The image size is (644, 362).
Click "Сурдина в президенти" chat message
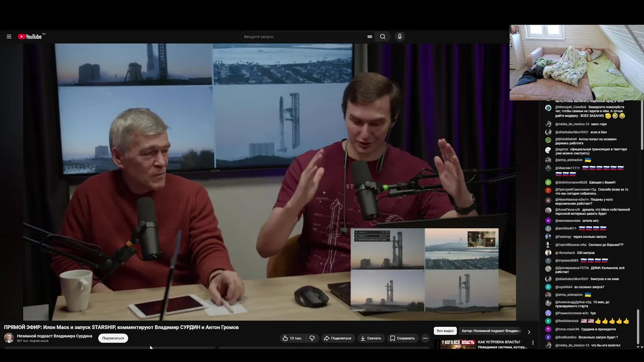tap(598, 329)
